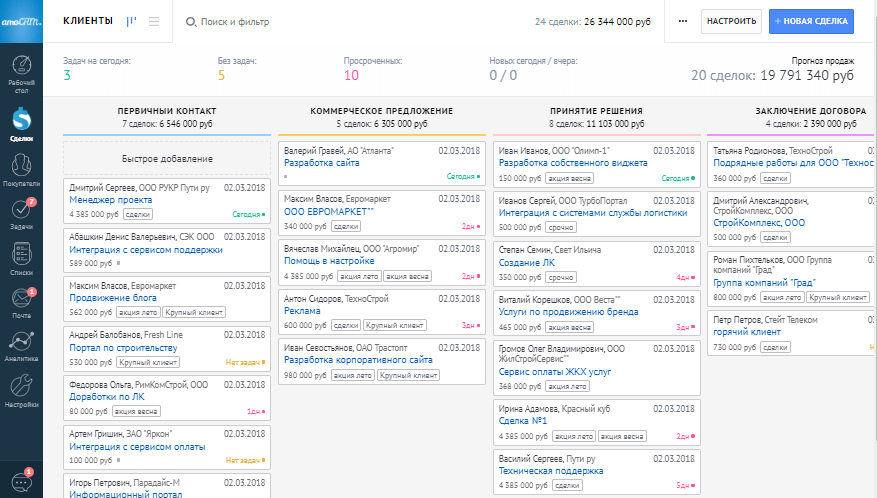Open the Группа компаний "Град" deal
877x498 pixels.
coord(764,283)
